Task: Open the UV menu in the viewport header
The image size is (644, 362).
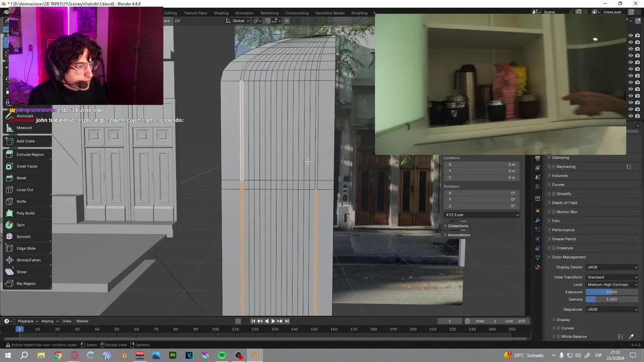Action: [x=177, y=21]
